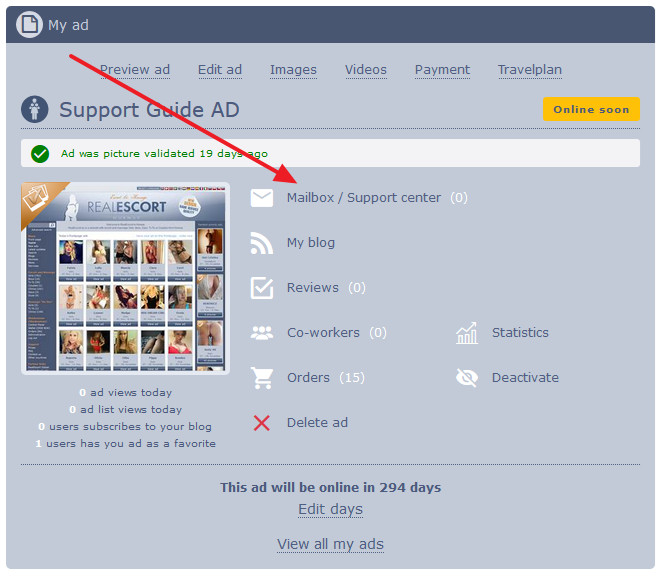Click the Deactivate crossed-eye icon
This screenshot has width=660, height=575.
[467, 378]
